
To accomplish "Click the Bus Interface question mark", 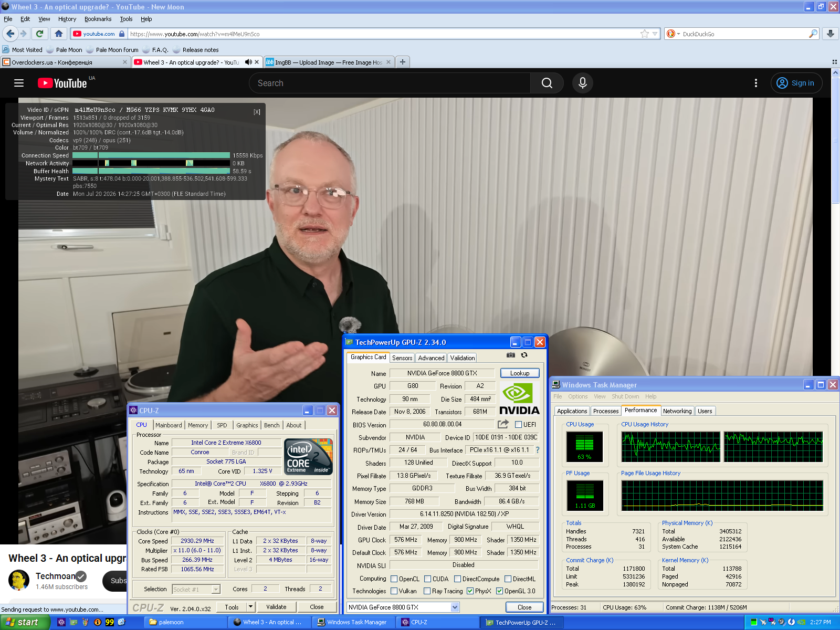I will [x=538, y=450].
